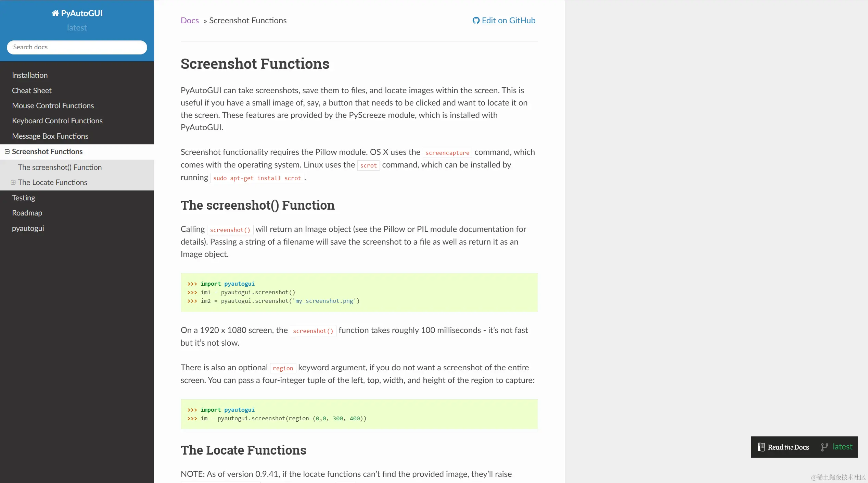Open the Testing sidebar entry
The image size is (868, 483).
pyautogui.click(x=23, y=198)
